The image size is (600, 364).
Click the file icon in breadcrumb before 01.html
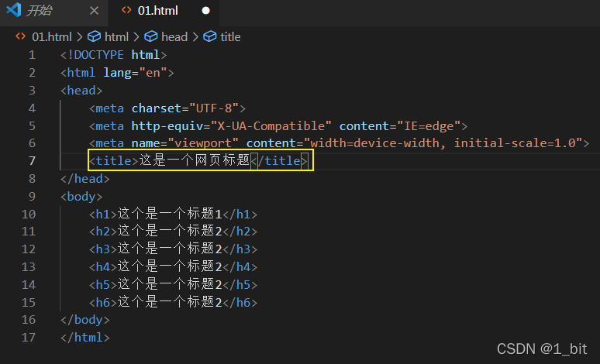21,36
